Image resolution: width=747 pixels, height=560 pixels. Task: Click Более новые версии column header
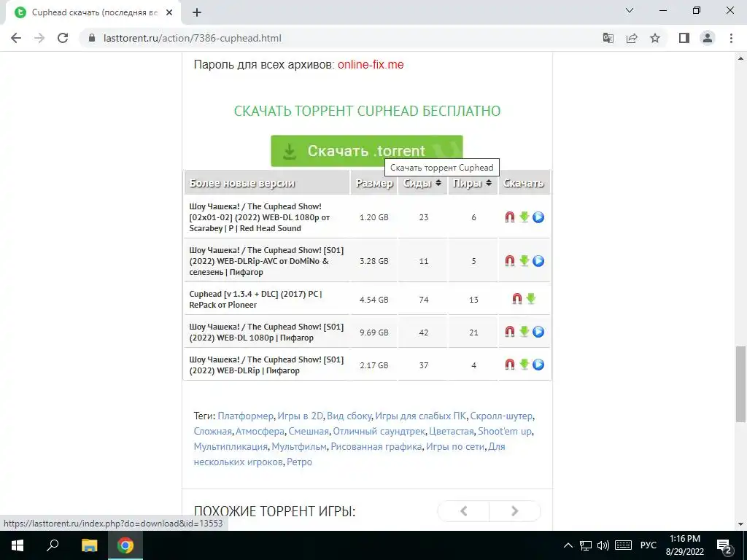click(x=267, y=183)
